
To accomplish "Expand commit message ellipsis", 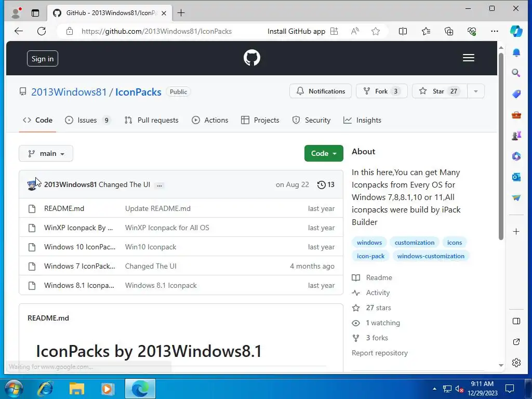I will 159,185.
